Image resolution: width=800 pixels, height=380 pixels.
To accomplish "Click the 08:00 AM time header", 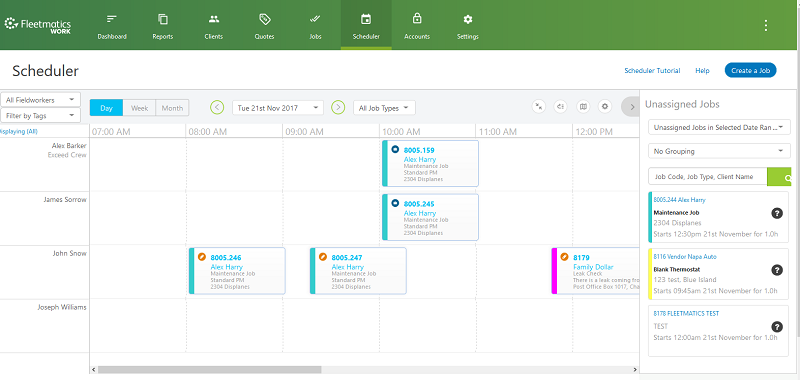I will tap(208, 132).
